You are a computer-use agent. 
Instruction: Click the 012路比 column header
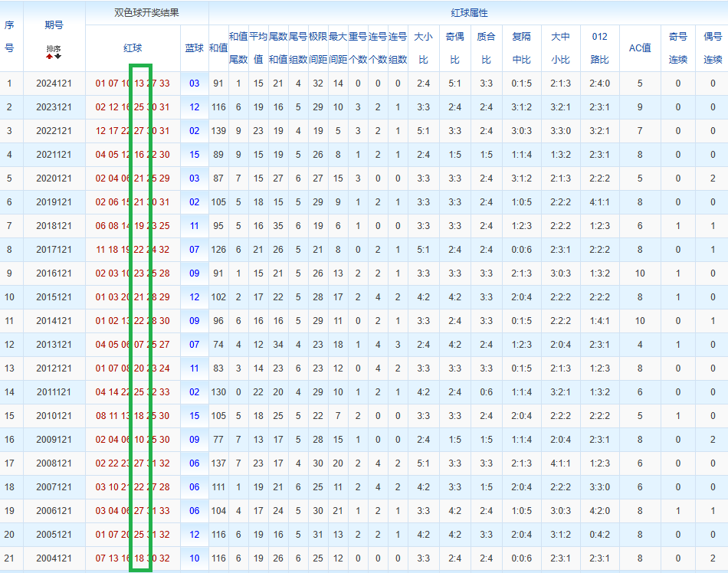click(599, 47)
